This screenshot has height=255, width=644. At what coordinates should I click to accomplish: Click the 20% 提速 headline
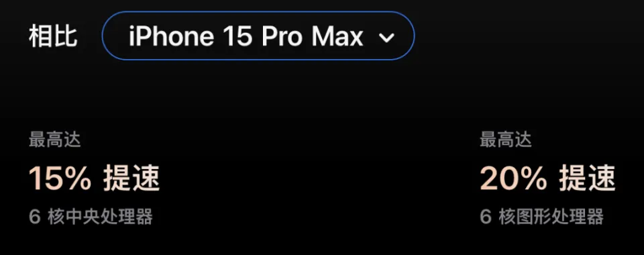(547, 178)
